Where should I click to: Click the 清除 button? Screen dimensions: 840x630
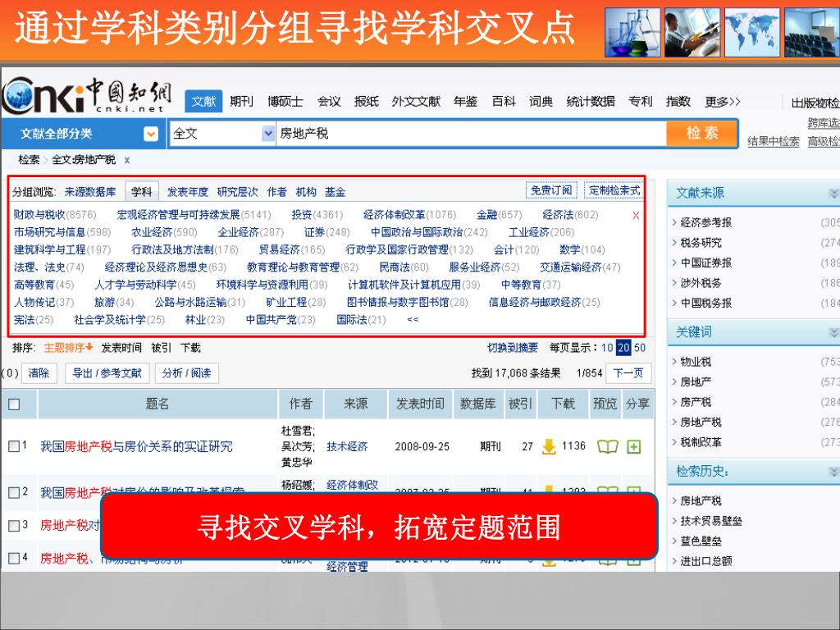(x=39, y=373)
